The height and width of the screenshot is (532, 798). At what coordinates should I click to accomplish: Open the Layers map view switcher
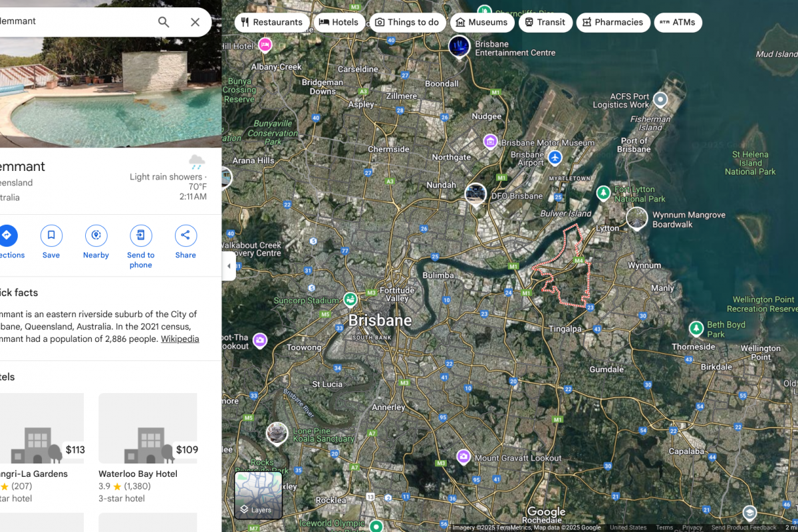click(258, 495)
